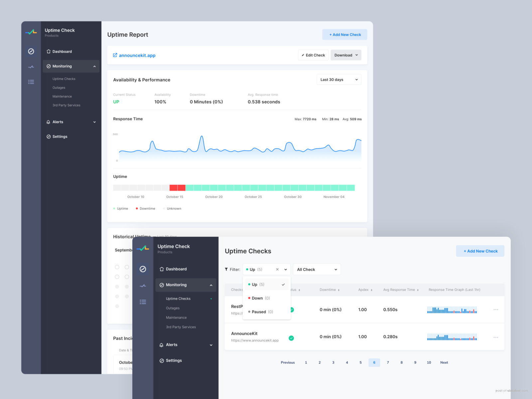Click the RestP response time graph
Viewport: 532px width, 399px height.
(452, 310)
